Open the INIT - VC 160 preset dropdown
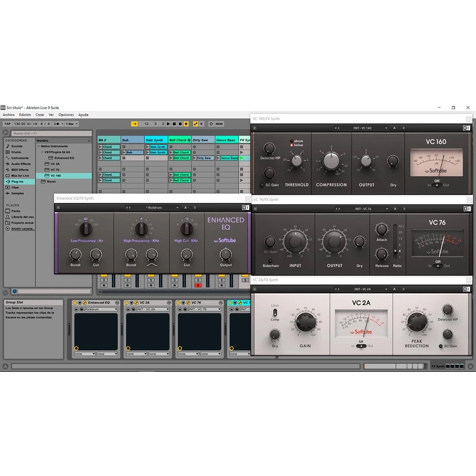Screen dimensions: 476x476 coord(363,128)
